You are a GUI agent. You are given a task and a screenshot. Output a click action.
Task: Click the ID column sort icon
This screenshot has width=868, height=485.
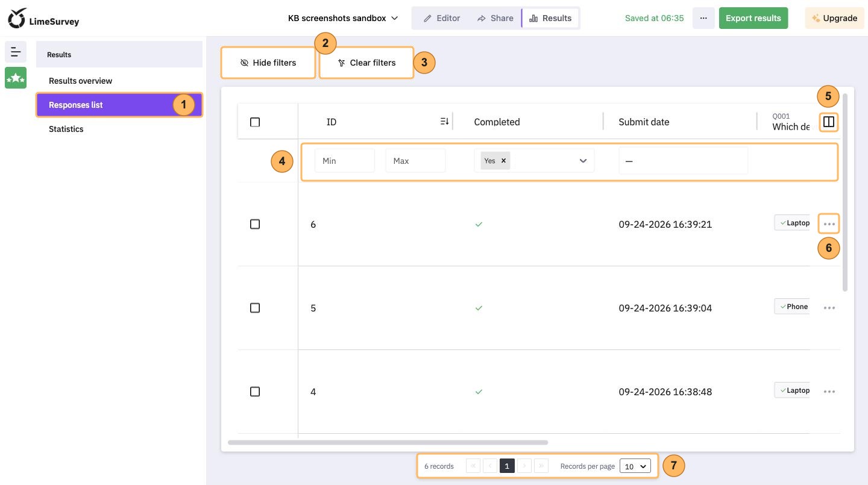pos(445,122)
